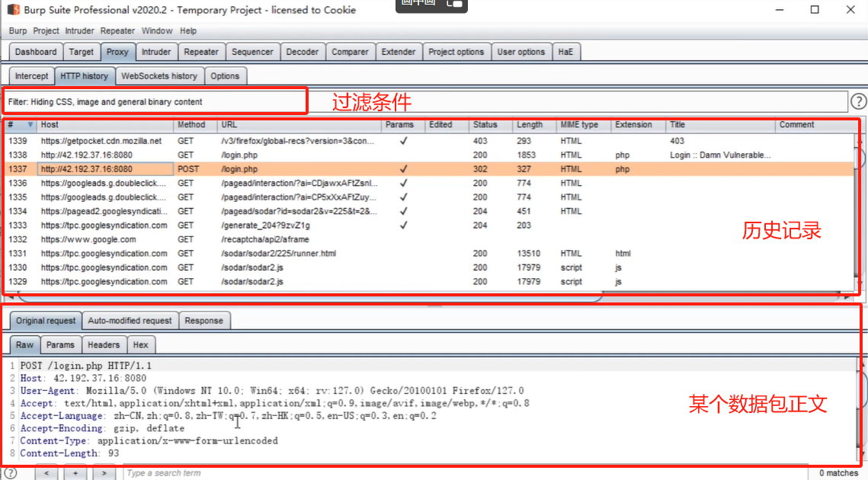Image resolution: width=868 pixels, height=480 pixels.
Task: Switch to the Target tab
Action: (x=82, y=52)
